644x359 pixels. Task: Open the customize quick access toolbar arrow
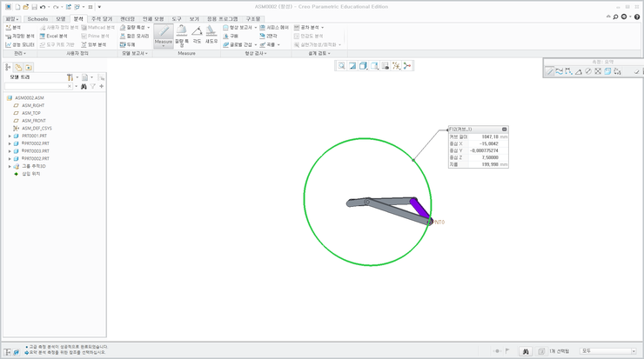pyautogui.click(x=99, y=7)
